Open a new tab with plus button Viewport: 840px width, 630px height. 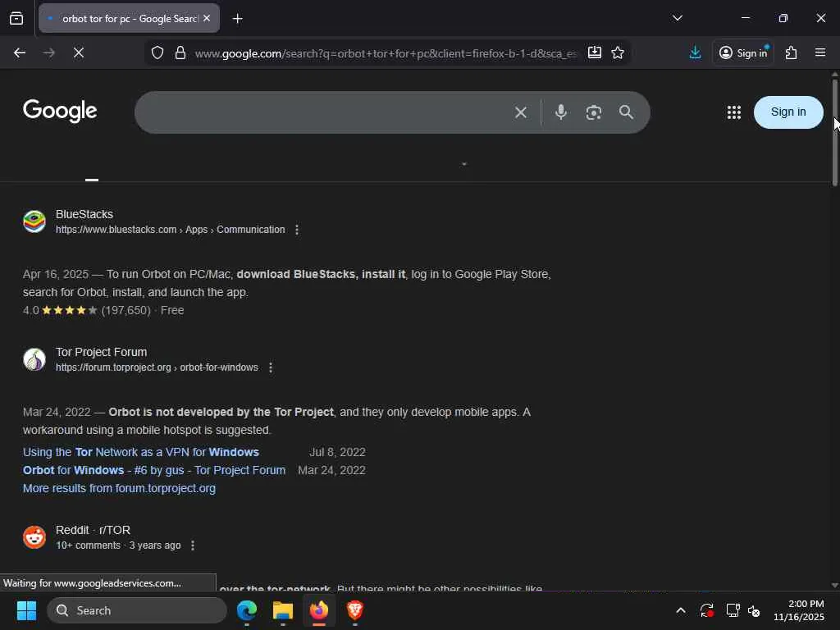[x=237, y=19]
